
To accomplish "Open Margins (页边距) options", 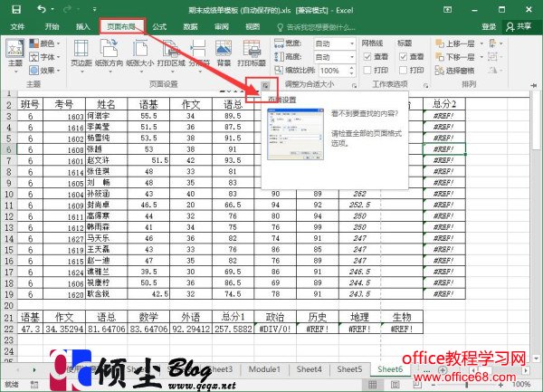I will click(x=81, y=55).
